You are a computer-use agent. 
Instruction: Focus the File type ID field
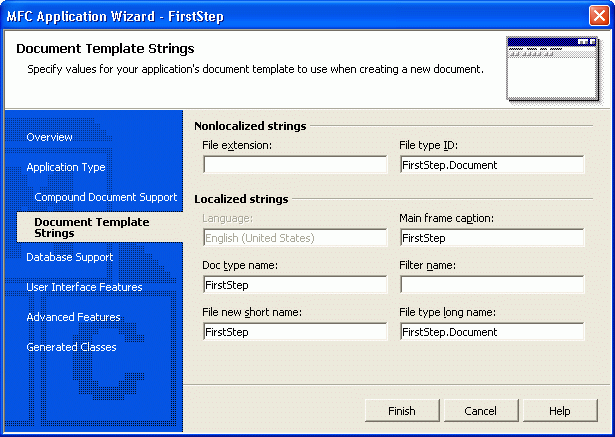pyautogui.click(x=491, y=165)
